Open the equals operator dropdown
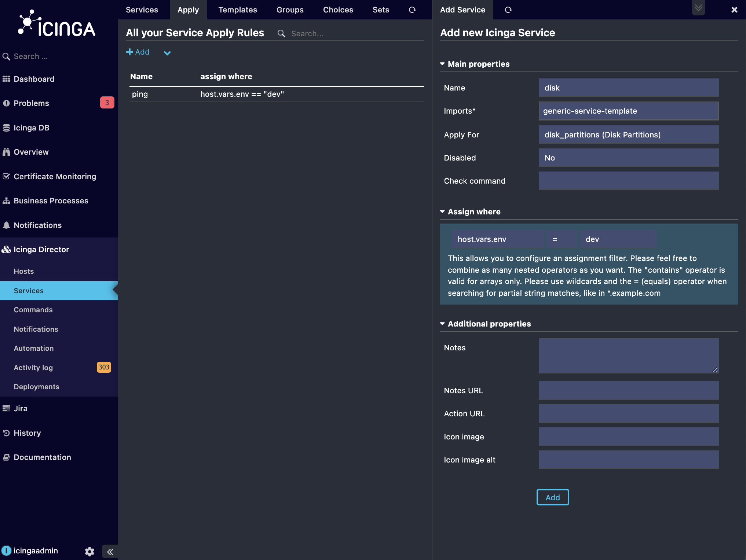 pyautogui.click(x=562, y=239)
